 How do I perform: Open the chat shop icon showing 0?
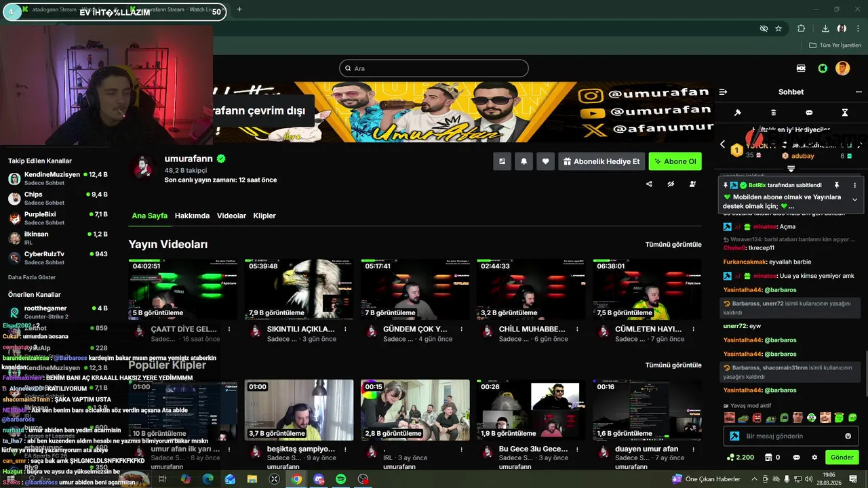point(772,457)
